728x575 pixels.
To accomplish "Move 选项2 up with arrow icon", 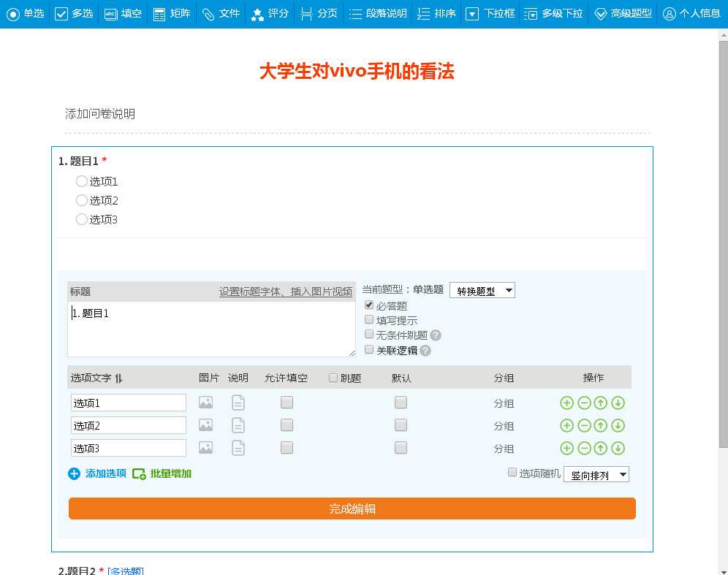I will [601, 425].
